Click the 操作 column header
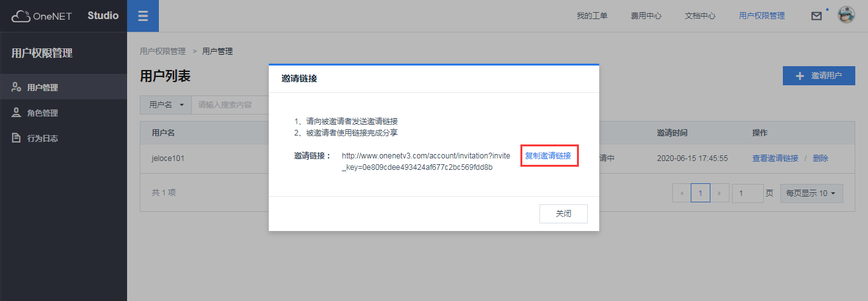The width and height of the screenshot is (868, 301). tap(760, 133)
